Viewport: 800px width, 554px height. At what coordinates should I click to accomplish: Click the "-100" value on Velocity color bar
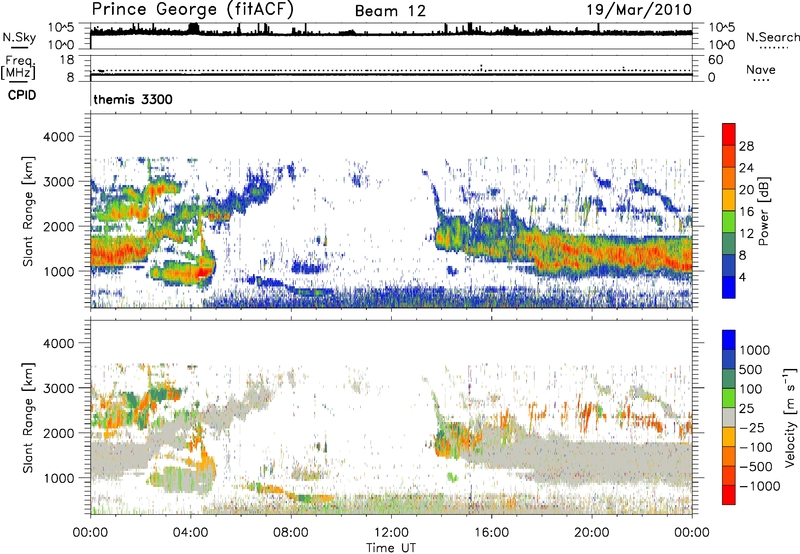[x=756, y=447]
